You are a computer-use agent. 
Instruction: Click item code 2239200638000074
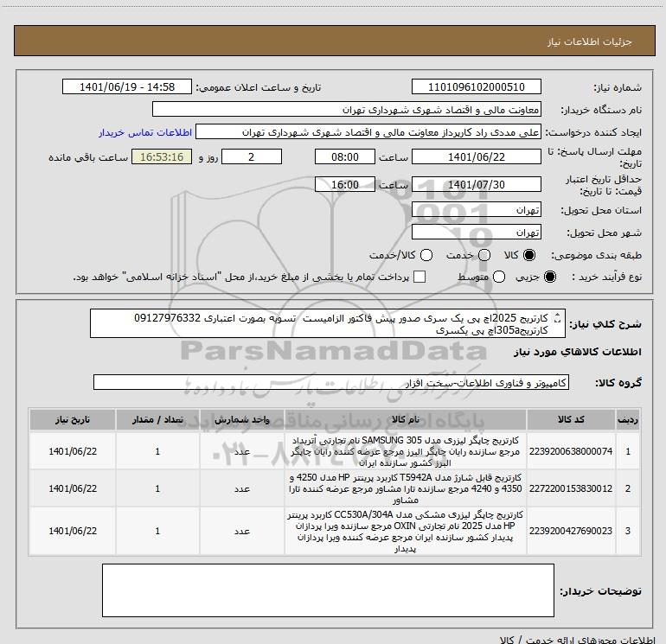[571, 451]
